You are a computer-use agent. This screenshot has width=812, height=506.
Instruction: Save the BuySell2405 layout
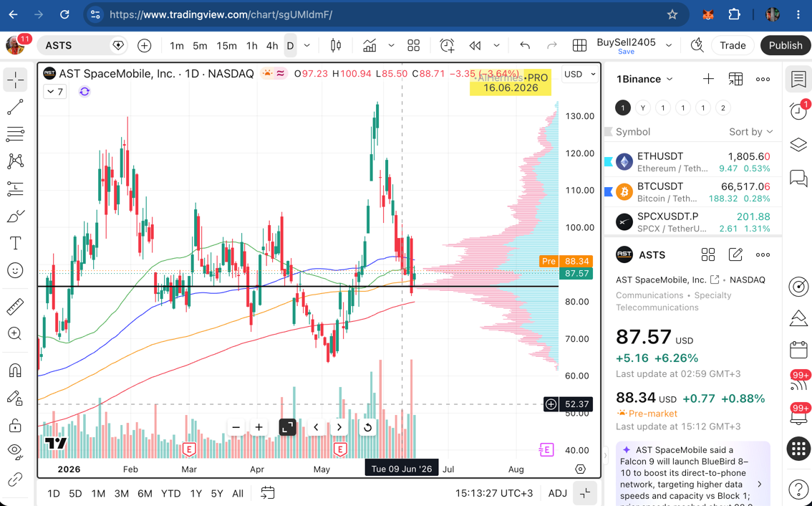tap(626, 52)
